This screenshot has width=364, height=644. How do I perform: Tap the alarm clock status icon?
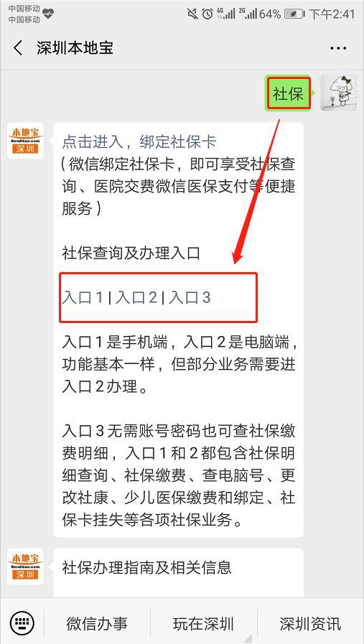[207, 14]
